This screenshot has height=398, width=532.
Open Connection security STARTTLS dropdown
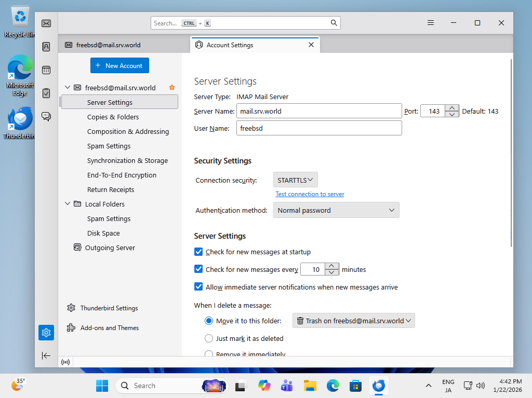coord(296,180)
